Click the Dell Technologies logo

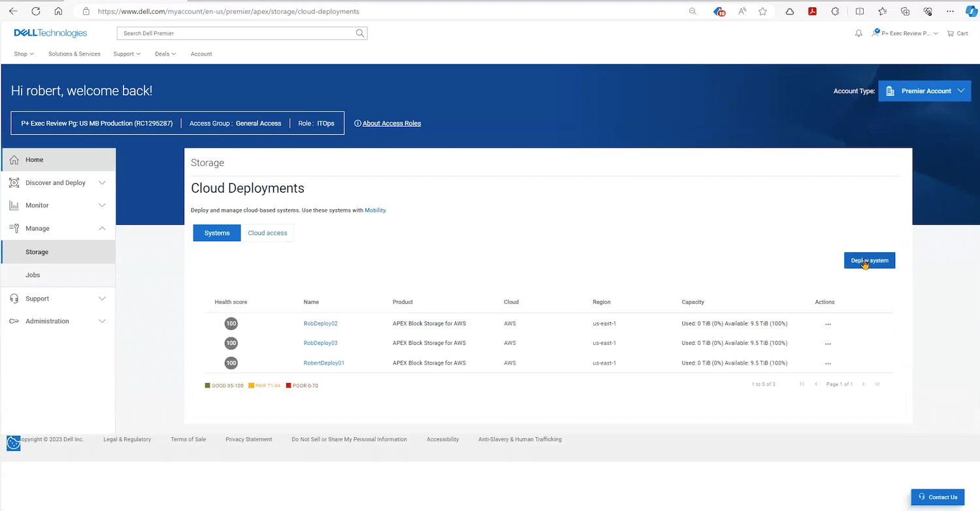click(50, 33)
